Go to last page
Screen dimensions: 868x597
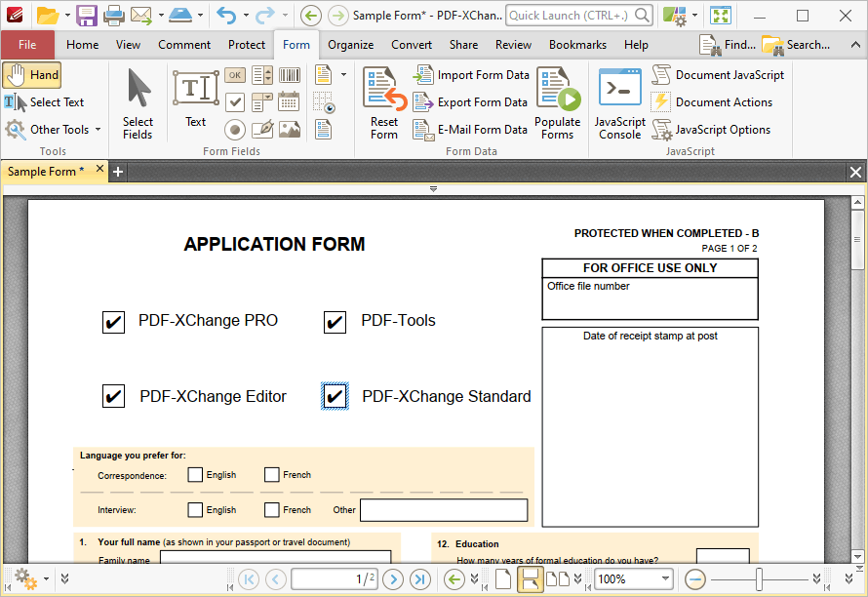420,579
